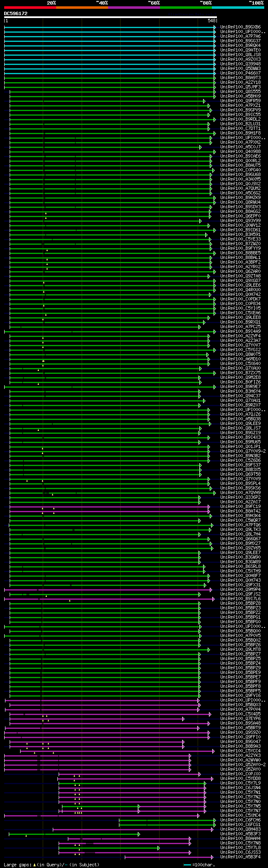Open hit UniRef100_B9GXB6
This screenshot has width=268, height=868.
pos(240,27)
